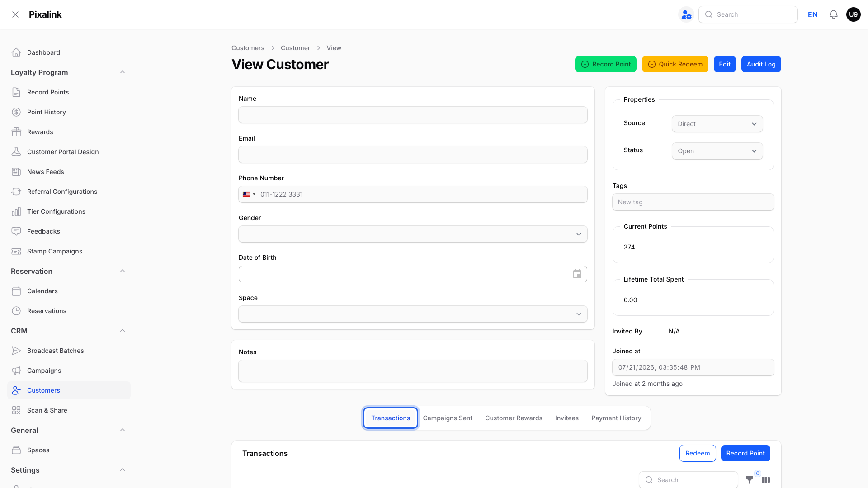This screenshot has height=488, width=868.
Task: Click the Lifetime Total Spent value 0.00
Action: tap(630, 300)
